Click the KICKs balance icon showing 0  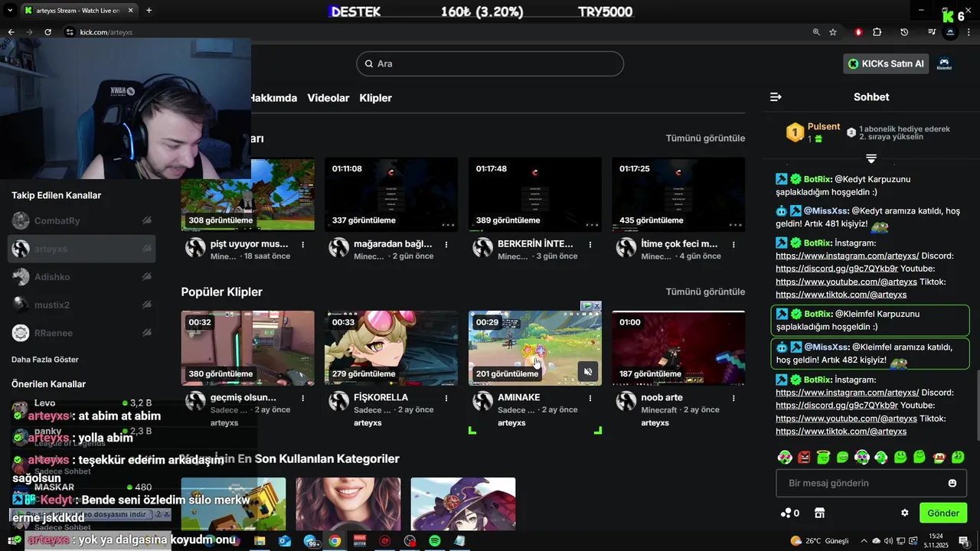point(790,513)
